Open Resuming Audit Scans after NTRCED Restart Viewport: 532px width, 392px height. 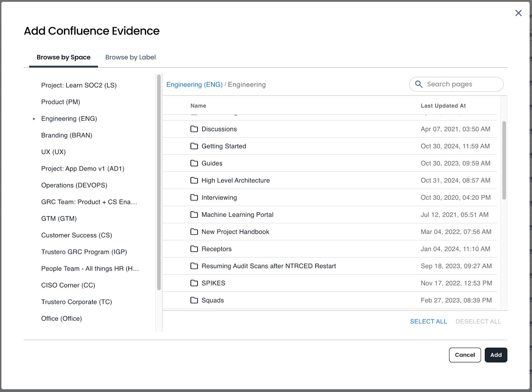click(x=269, y=266)
